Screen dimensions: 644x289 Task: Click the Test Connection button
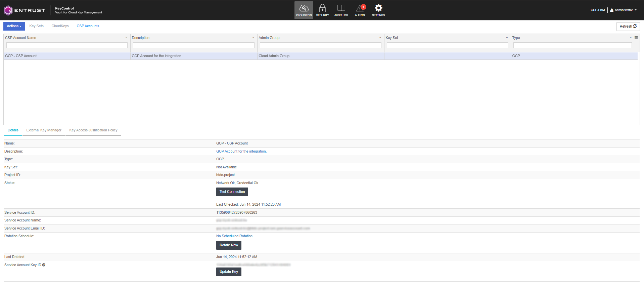232,192
